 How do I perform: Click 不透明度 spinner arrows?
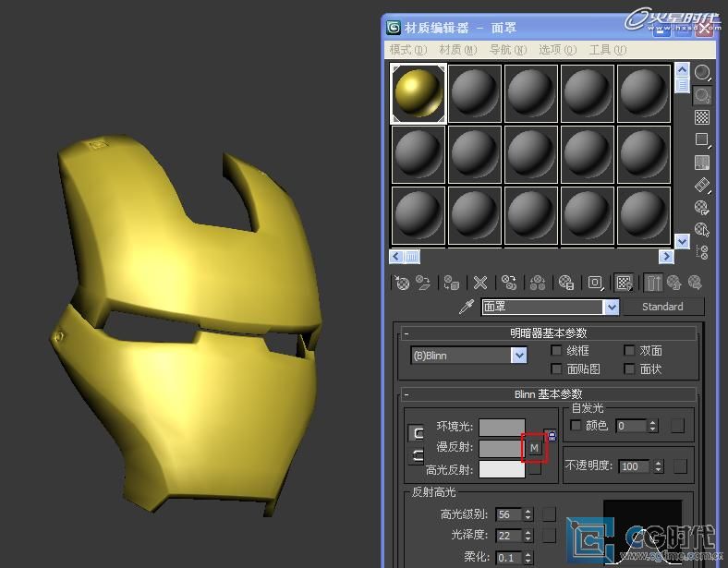point(658,466)
